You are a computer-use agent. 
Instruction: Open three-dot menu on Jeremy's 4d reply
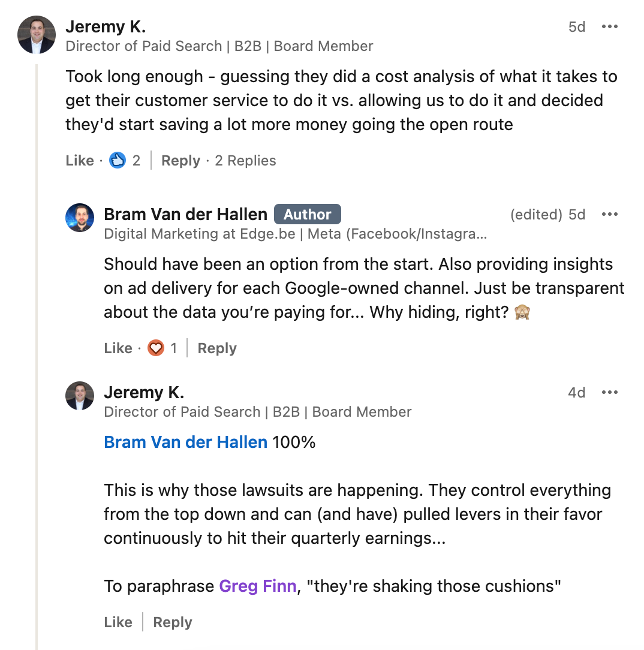[610, 392]
